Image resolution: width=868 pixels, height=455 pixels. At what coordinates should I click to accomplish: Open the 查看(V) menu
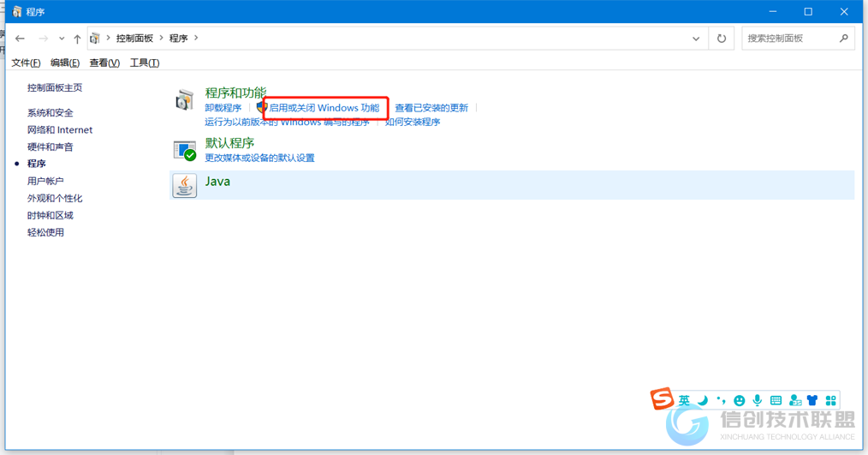(x=104, y=63)
